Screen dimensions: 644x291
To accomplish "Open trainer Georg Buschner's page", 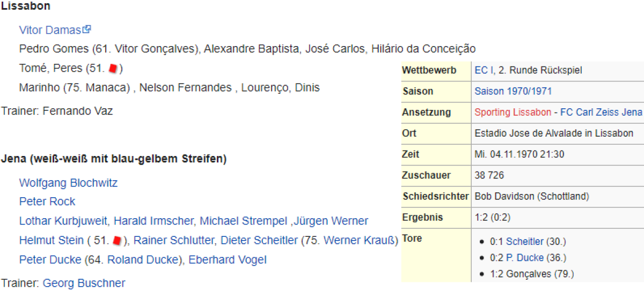I will point(84,283).
